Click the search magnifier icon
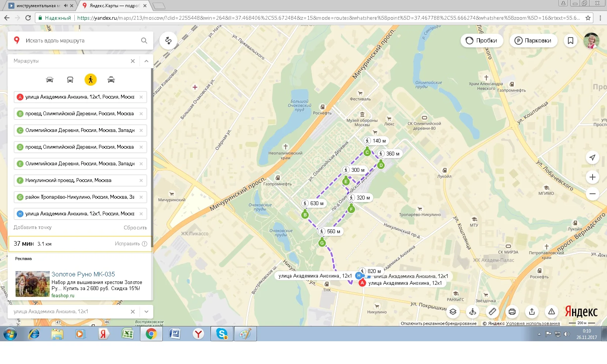This screenshot has height=364, width=607. click(x=144, y=41)
